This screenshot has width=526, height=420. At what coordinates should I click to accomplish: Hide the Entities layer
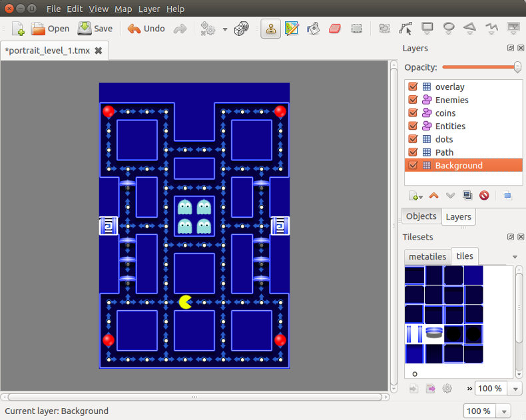coord(413,126)
